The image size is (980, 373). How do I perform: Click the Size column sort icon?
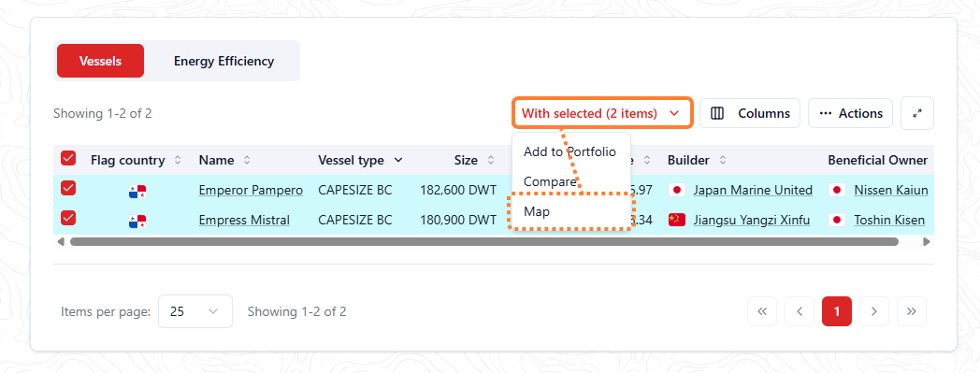point(491,161)
